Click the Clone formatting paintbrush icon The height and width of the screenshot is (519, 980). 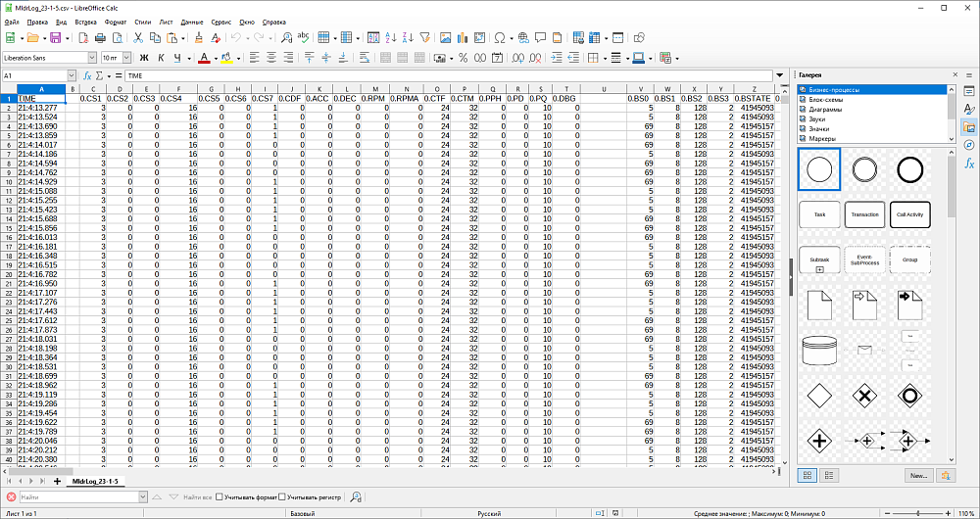coord(200,38)
